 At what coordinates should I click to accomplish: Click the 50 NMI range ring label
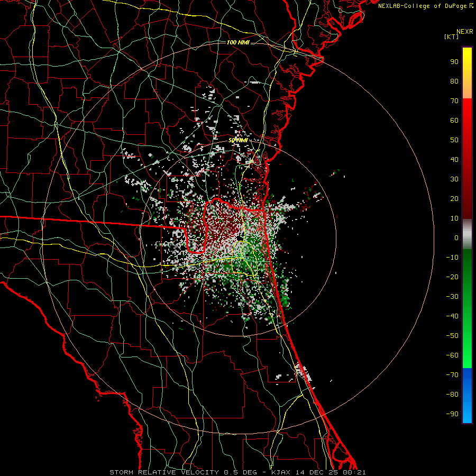coord(238,140)
